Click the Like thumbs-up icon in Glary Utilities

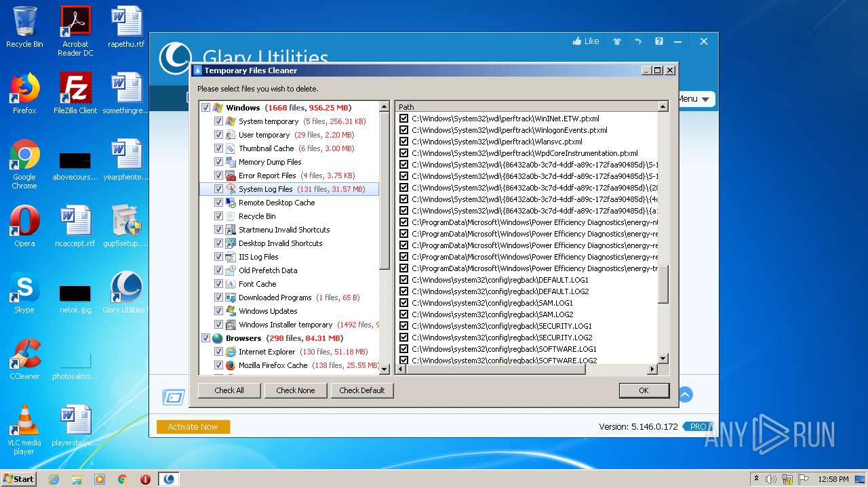tap(577, 41)
